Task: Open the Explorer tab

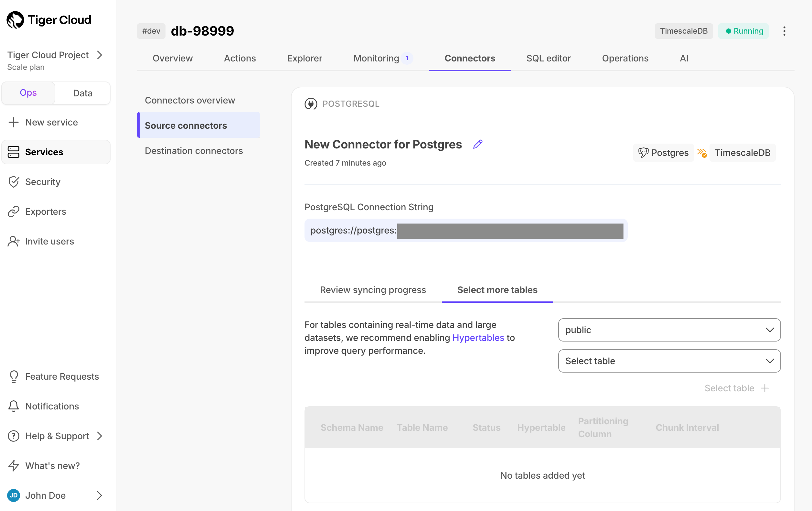Action: [x=304, y=58]
